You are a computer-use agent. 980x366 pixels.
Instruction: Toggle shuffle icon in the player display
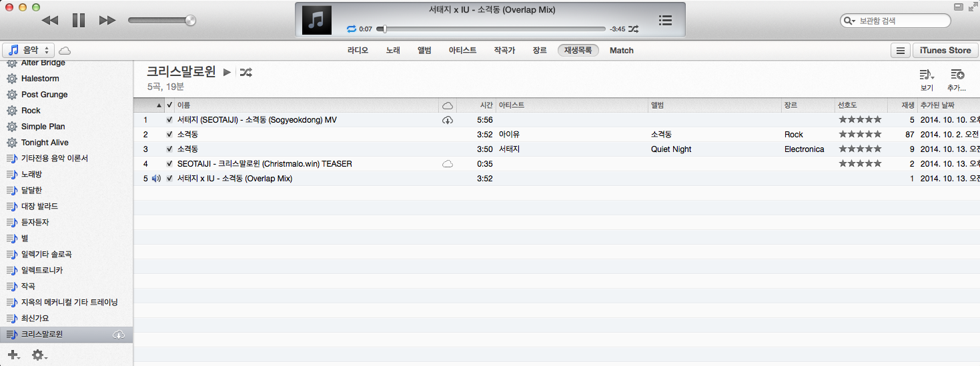click(633, 29)
